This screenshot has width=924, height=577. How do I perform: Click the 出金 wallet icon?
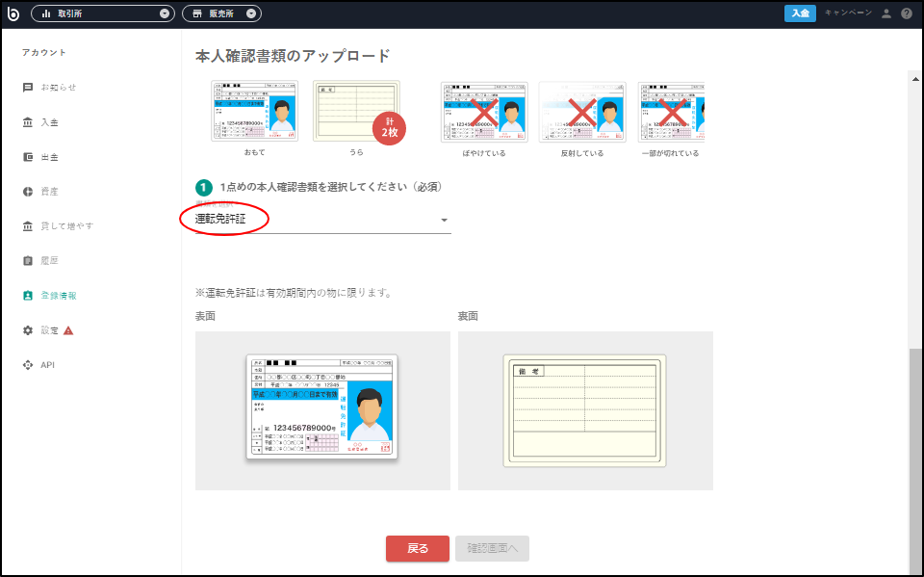pos(28,157)
